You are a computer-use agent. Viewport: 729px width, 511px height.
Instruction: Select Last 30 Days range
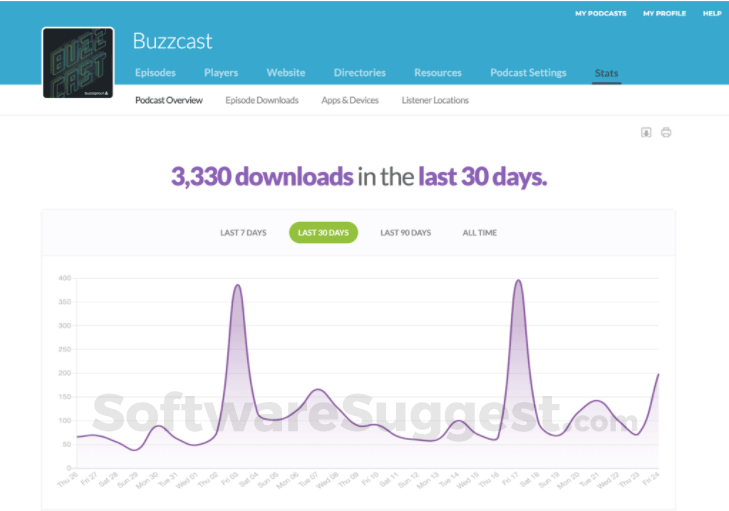[x=323, y=232]
